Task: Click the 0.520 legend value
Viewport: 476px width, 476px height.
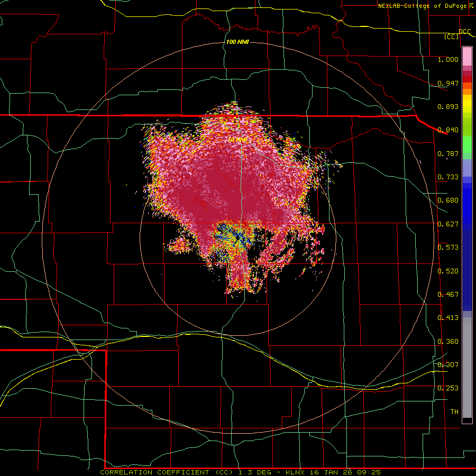Action: (448, 271)
